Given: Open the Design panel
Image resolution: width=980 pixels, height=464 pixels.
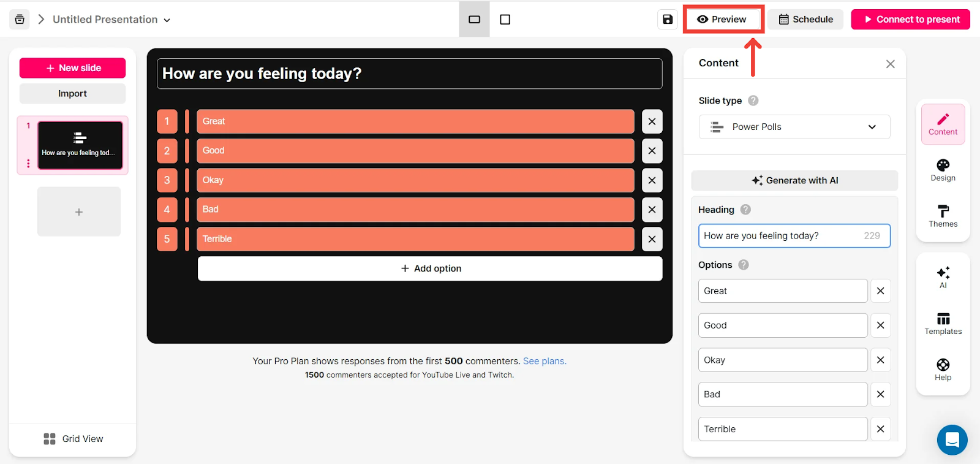Looking at the screenshot, I should click(x=943, y=170).
